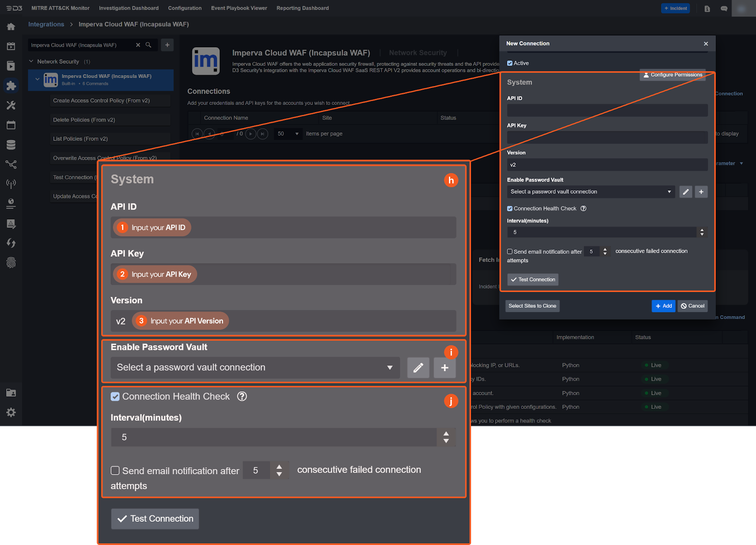Open the settings gear at sidebar bottom
The height and width of the screenshot is (545, 756).
11,412
